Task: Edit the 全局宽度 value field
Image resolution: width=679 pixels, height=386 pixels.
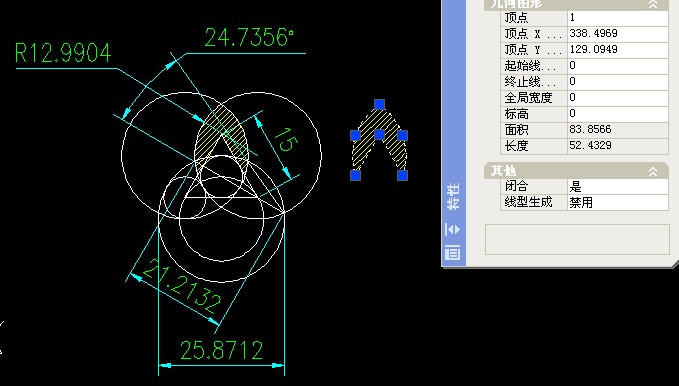Action: coord(618,98)
